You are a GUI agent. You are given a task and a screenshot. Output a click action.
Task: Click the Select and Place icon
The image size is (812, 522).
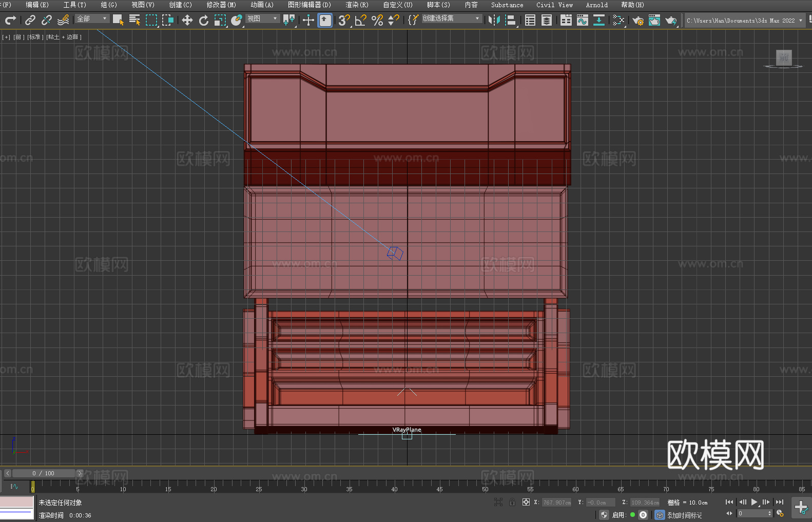pyautogui.click(x=237, y=20)
